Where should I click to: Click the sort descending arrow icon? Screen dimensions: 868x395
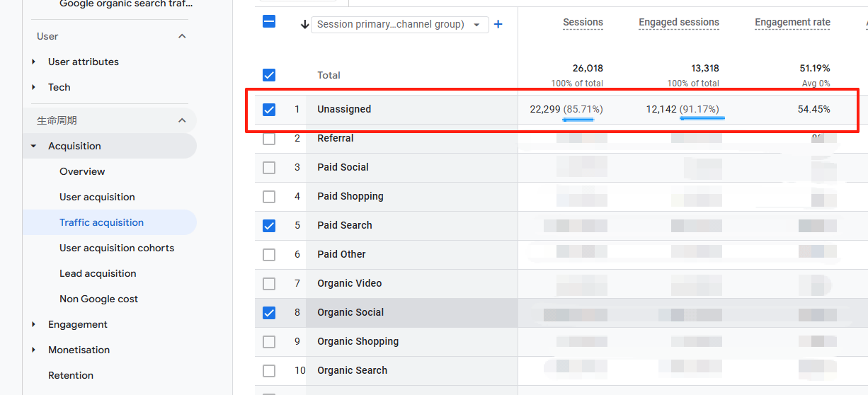tap(304, 24)
